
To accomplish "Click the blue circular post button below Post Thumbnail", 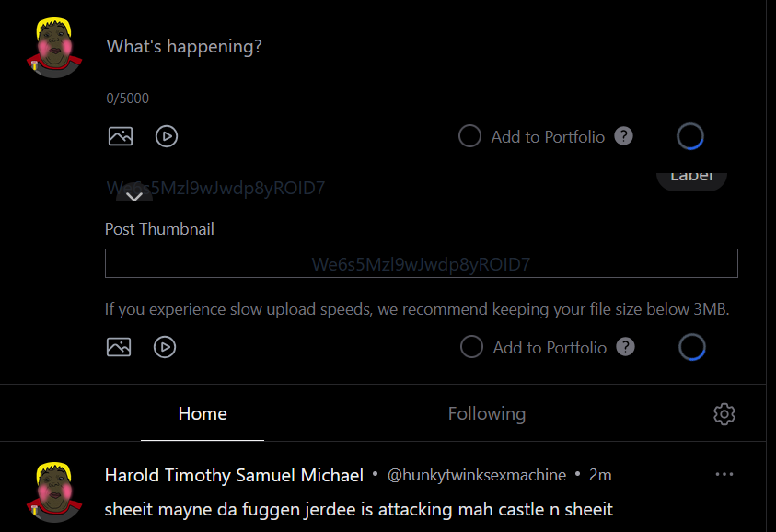I will coord(691,347).
